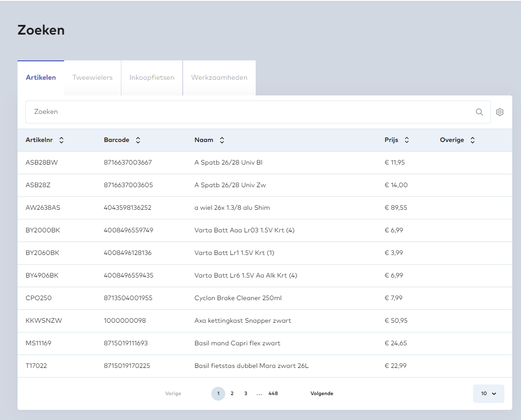
Task: Click the Volgende pagination button
Action: tap(322, 394)
